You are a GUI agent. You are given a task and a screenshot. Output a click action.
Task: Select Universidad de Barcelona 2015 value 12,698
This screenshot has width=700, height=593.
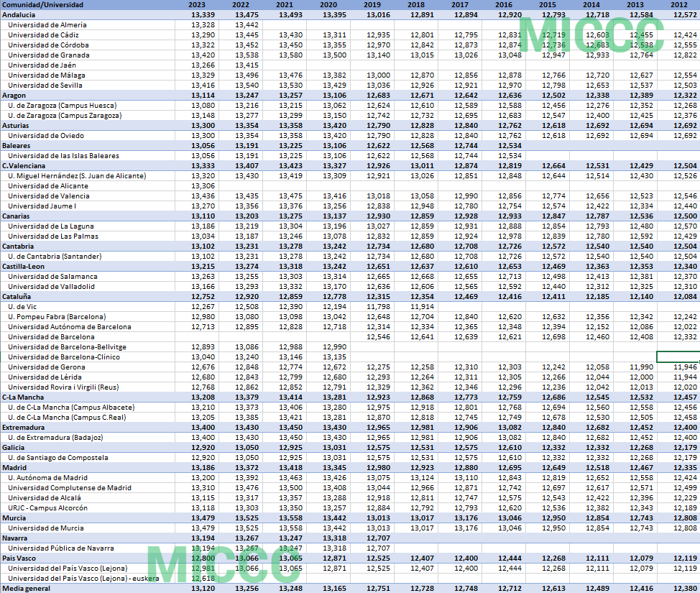tap(553, 336)
